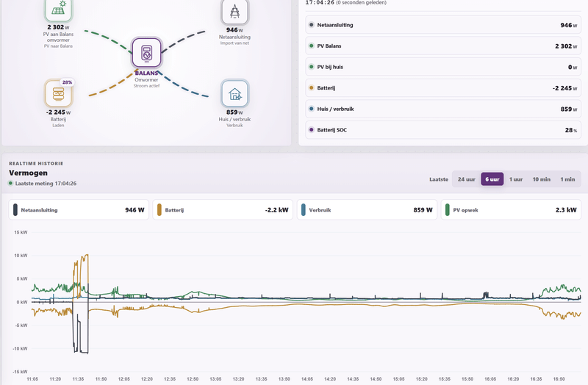Image resolution: width=588 pixels, height=385 pixels.
Task: Click the blue Huis / verbruik status dot
Action: [311, 109]
